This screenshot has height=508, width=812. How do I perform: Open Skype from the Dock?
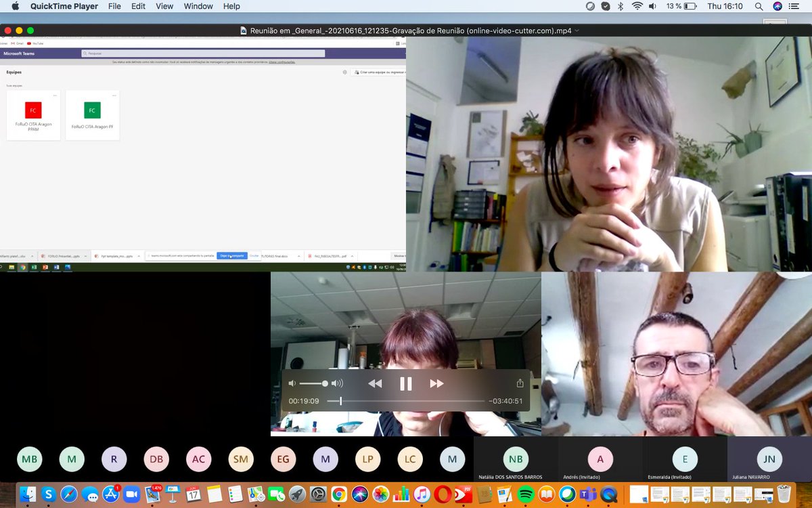pos(49,494)
